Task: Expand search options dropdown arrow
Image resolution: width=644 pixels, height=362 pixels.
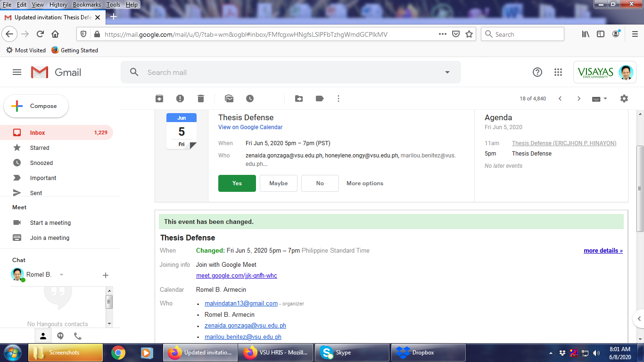Action: point(447,72)
